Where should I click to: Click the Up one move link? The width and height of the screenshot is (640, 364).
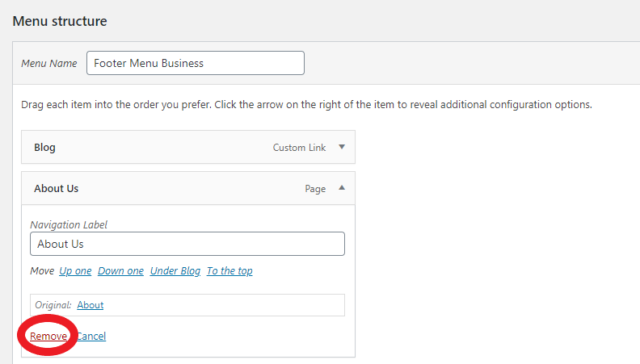(75, 271)
